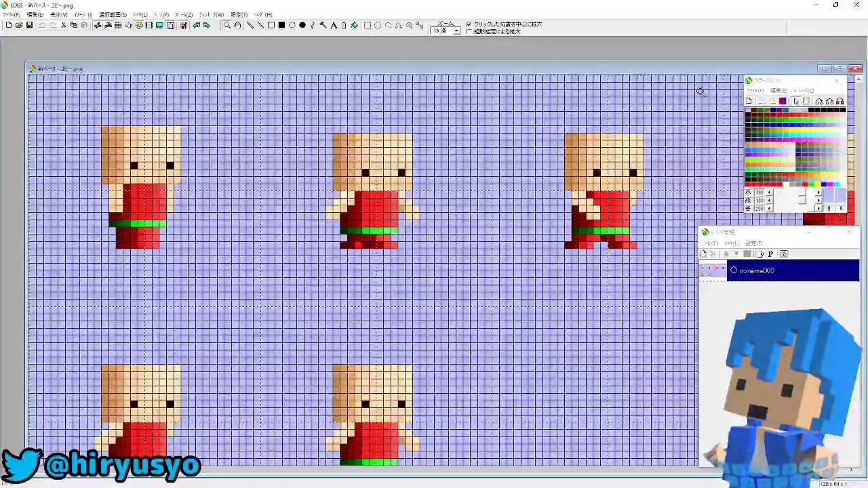This screenshot has height=488, width=868.
Task: Select the magnifier Zoom tool
Action: 227,25
